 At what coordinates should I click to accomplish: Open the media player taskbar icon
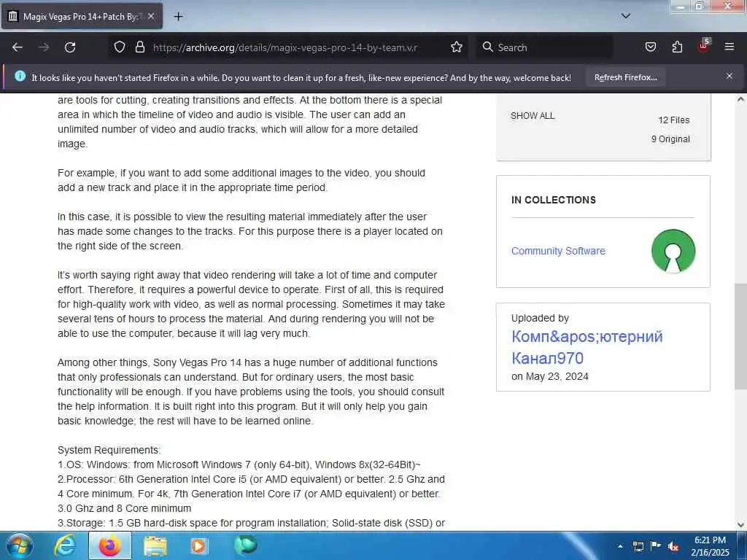pos(198,545)
